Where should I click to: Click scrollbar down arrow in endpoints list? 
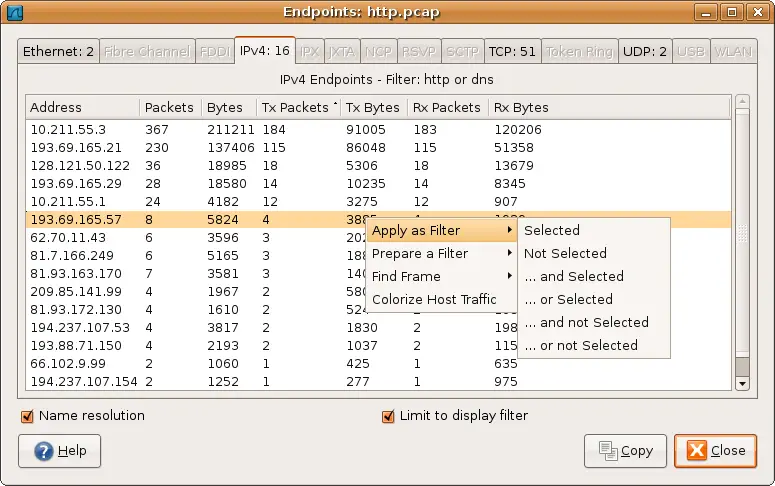[x=742, y=382]
